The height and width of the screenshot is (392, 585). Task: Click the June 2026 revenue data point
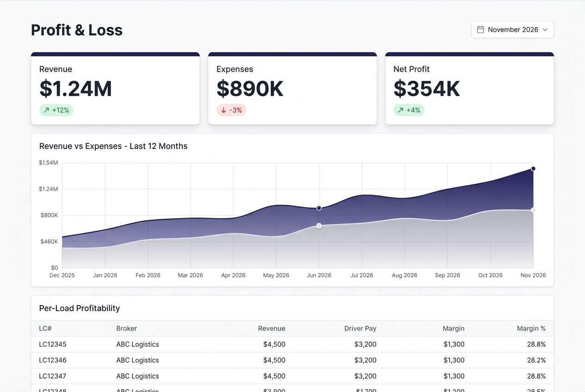[x=319, y=208]
